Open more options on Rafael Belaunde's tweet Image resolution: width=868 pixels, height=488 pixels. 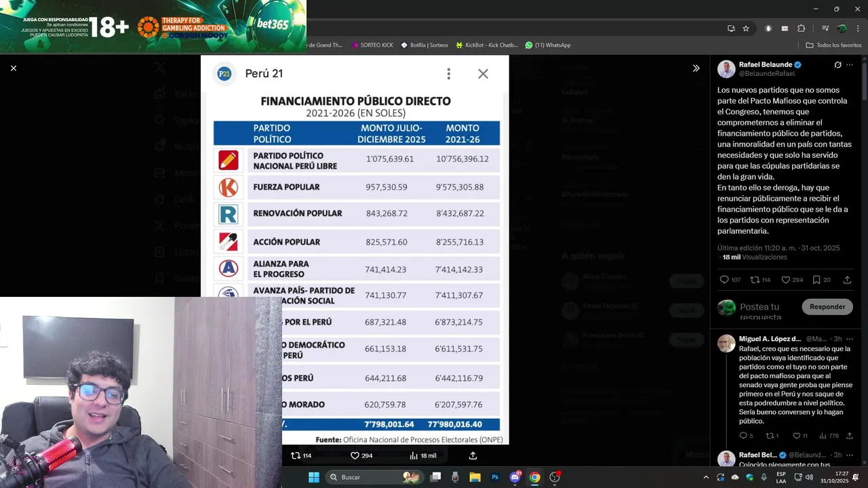pyautogui.click(x=850, y=65)
